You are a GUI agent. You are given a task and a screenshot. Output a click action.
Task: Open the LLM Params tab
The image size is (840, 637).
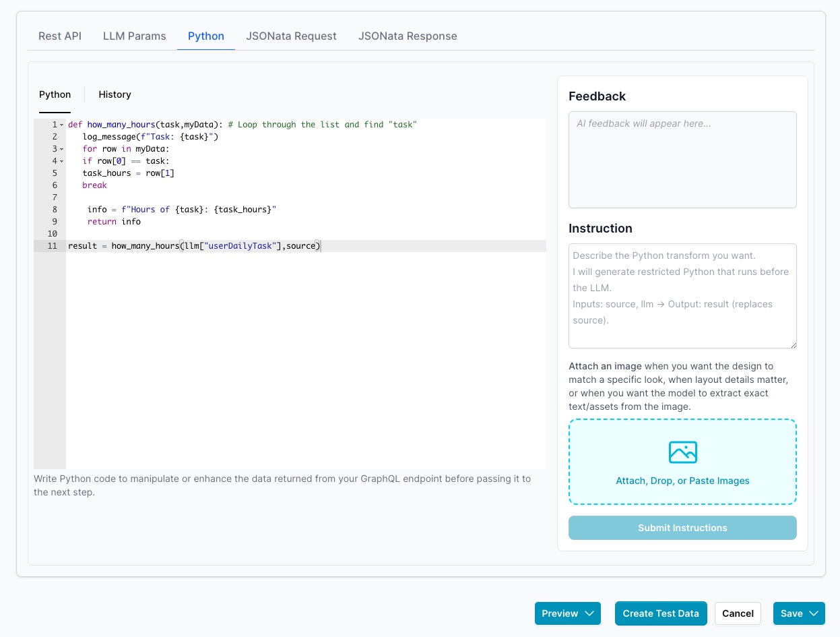(134, 36)
